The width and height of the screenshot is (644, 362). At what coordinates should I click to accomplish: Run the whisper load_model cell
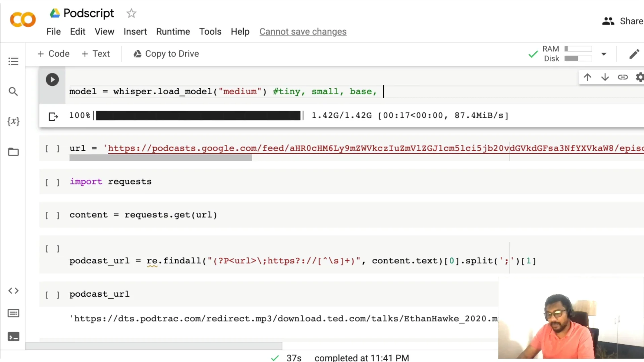(x=52, y=80)
